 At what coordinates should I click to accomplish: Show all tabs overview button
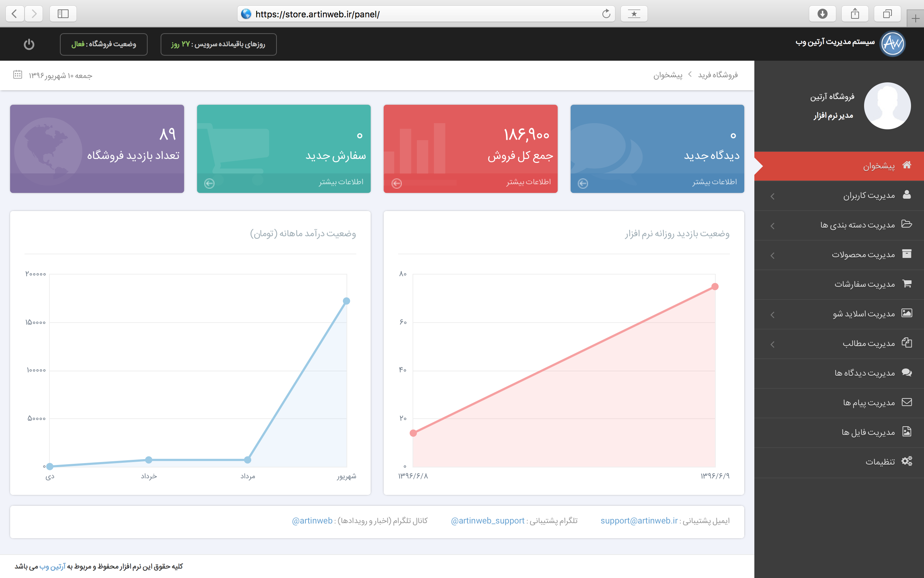(x=887, y=14)
